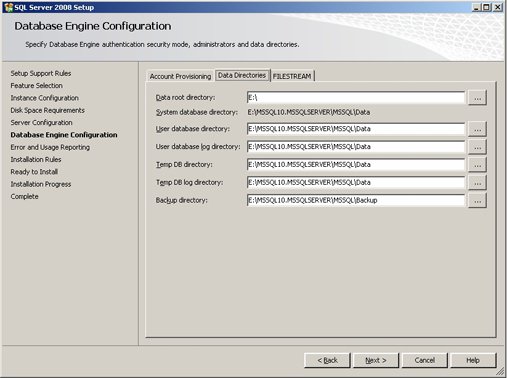The width and height of the screenshot is (507, 378).
Task: Close the SQL Server 2008 Setup window
Action: (498, 7)
